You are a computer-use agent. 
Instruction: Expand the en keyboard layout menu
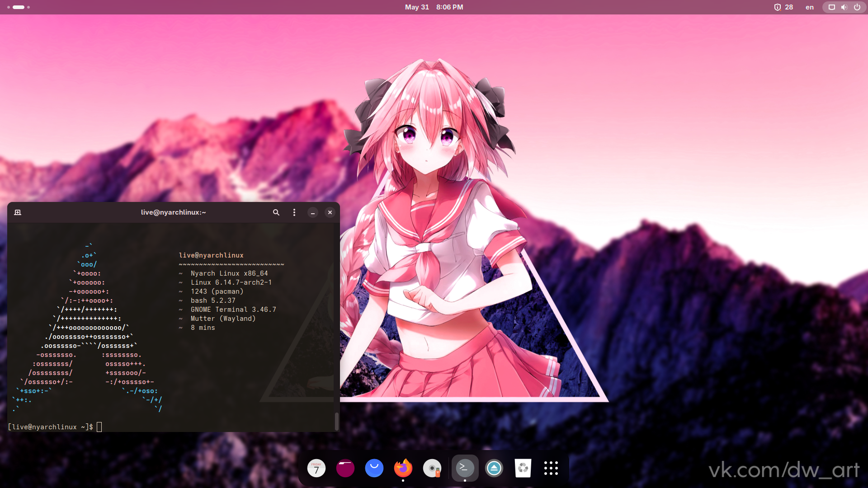point(809,7)
